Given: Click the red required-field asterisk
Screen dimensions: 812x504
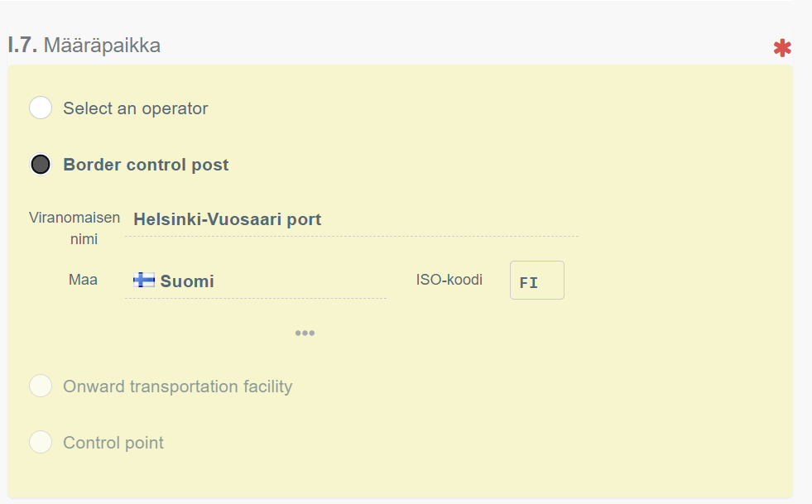Looking at the screenshot, I should pos(782,49).
